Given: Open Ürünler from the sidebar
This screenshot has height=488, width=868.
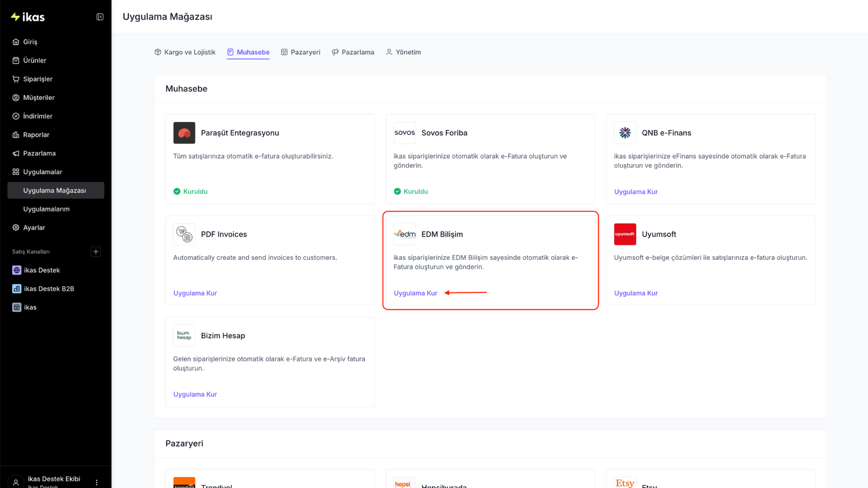Looking at the screenshot, I should point(56,60).
